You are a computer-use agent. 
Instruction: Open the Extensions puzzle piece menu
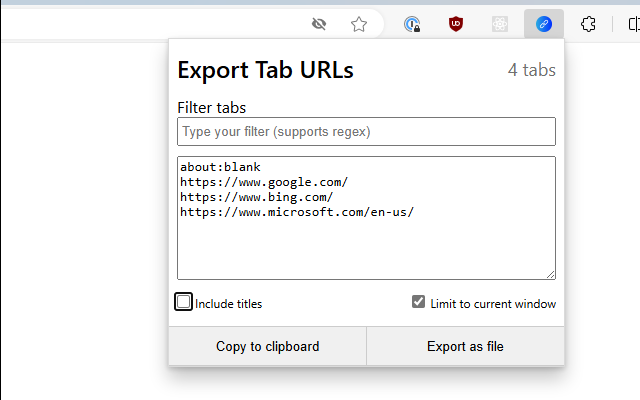coord(589,24)
